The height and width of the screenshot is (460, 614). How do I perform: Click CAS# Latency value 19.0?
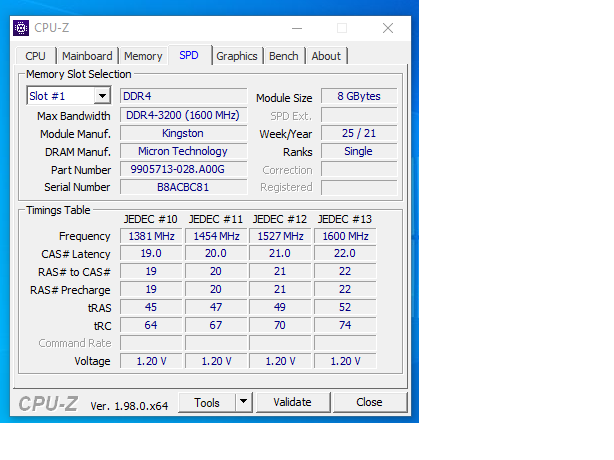coord(151,253)
